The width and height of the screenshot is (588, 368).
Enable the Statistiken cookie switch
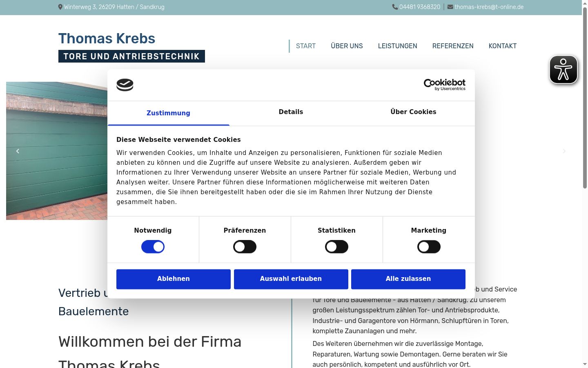pyautogui.click(x=336, y=247)
